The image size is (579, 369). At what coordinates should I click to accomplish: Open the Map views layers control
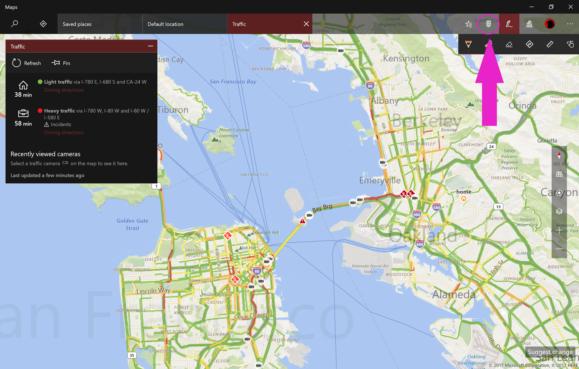pos(559,211)
